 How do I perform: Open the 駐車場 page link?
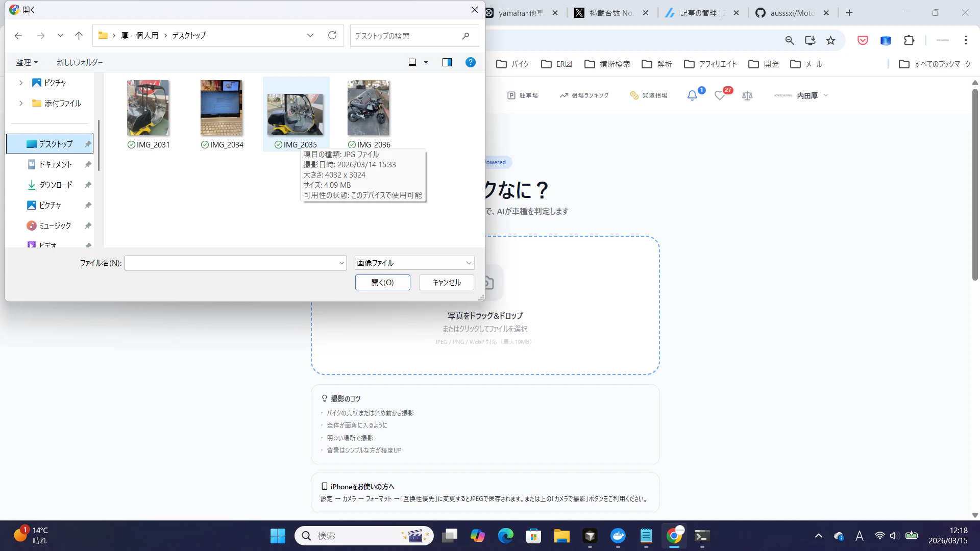coord(523,95)
